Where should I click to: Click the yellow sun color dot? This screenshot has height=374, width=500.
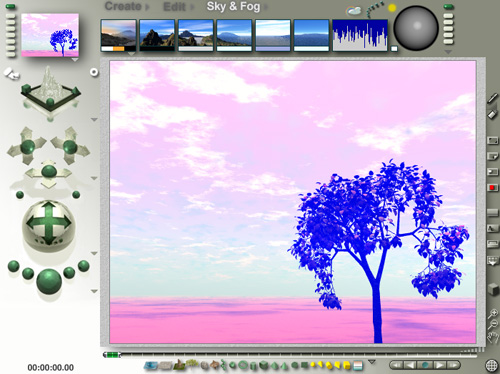click(392, 8)
